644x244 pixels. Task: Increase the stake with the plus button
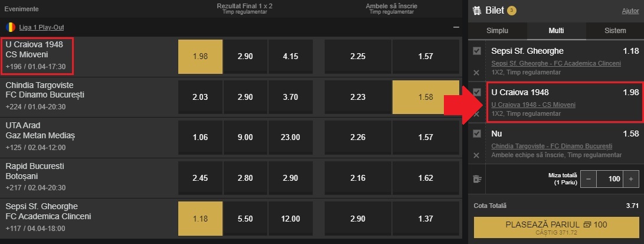pyautogui.click(x=631, y=179)
